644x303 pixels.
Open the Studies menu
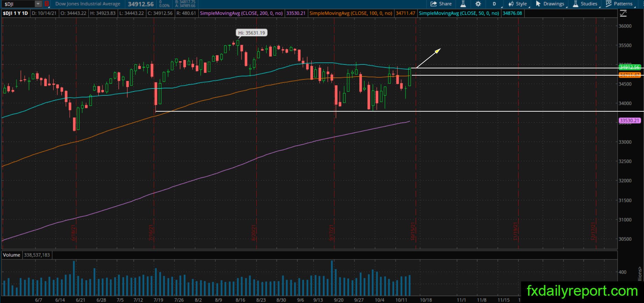pyautogui.click(x=585, y=4)
